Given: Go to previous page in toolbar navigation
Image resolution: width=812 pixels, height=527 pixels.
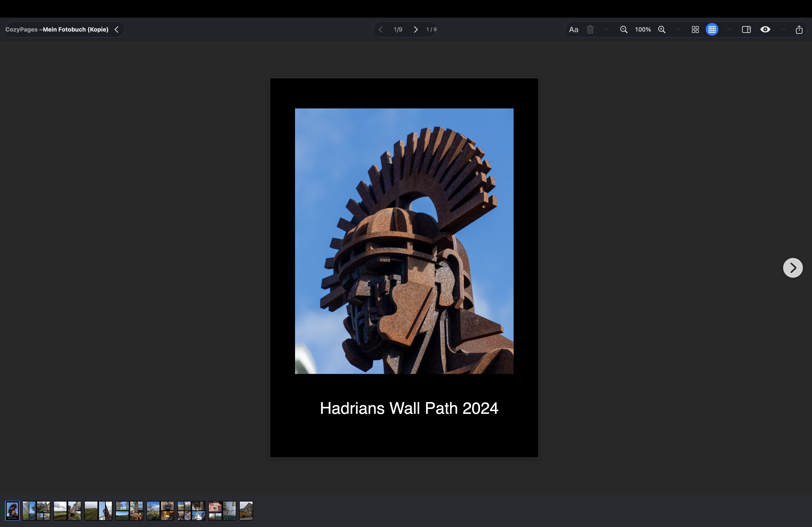Looking at the screenshot, I should tap(381, 30).
